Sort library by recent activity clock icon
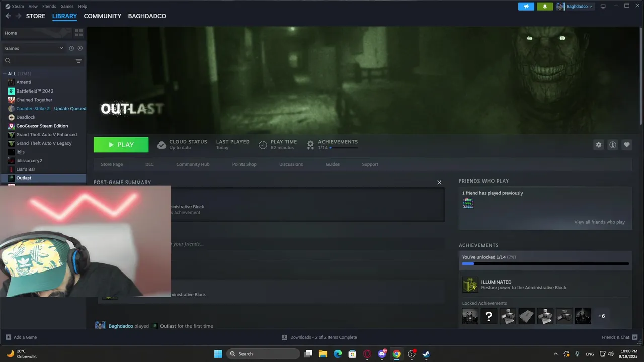644x362 pixels. [71, 48]
